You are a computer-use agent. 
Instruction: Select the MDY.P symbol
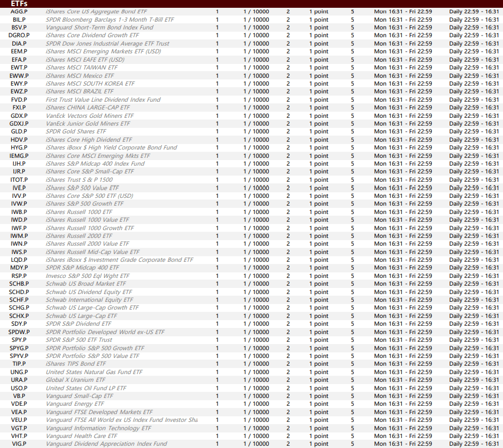19,267
